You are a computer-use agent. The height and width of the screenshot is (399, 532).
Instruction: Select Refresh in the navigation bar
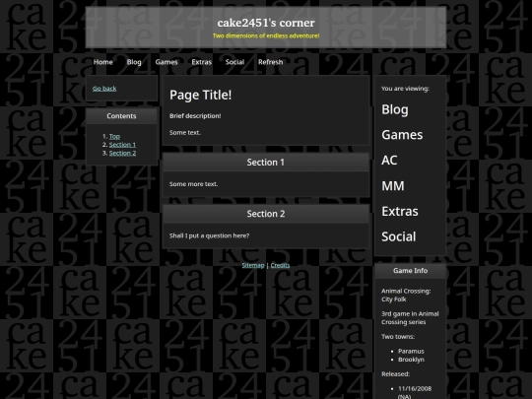click(x=270, y=62)
